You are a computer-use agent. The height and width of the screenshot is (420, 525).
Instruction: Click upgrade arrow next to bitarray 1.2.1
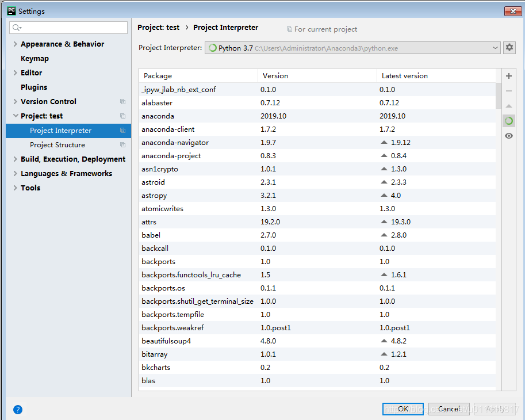[384, 354]
